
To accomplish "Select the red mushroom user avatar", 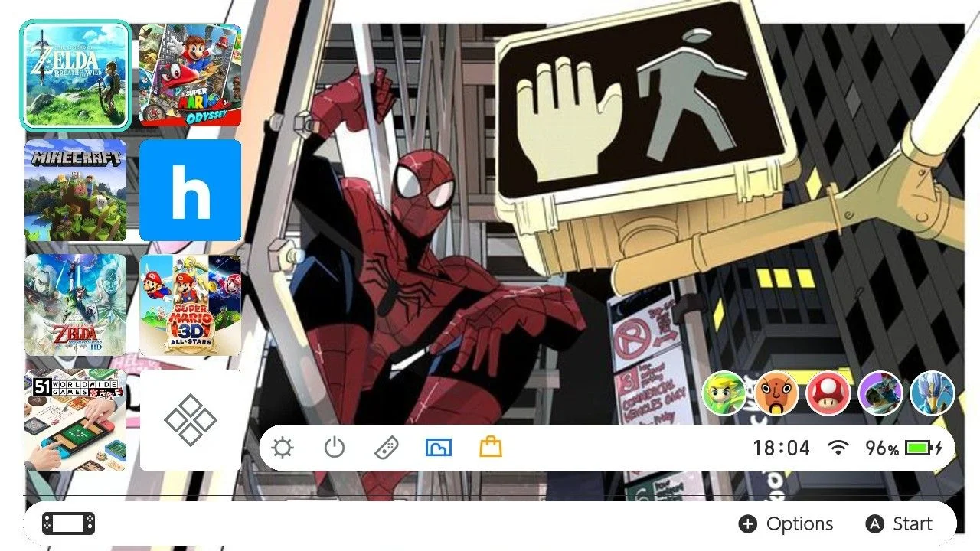I will tap(828, 393).
